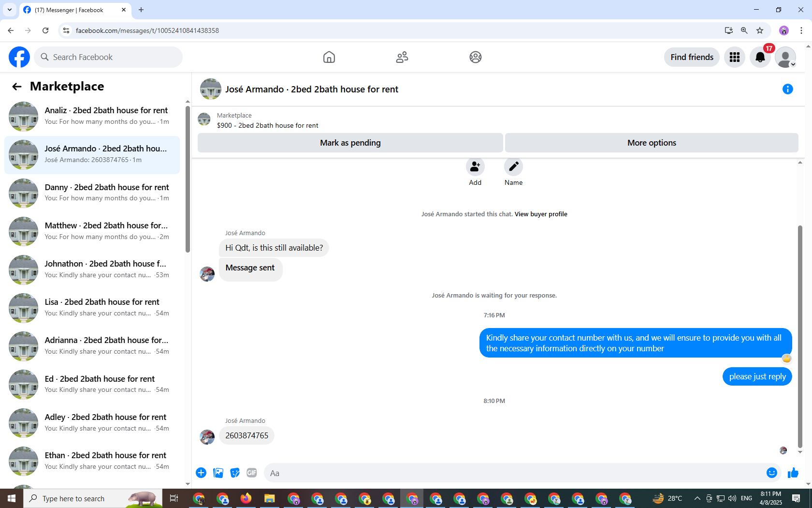Click 'Hi Qdt, is this still available?' bubble
812x508 pixels.
(274, 248)
